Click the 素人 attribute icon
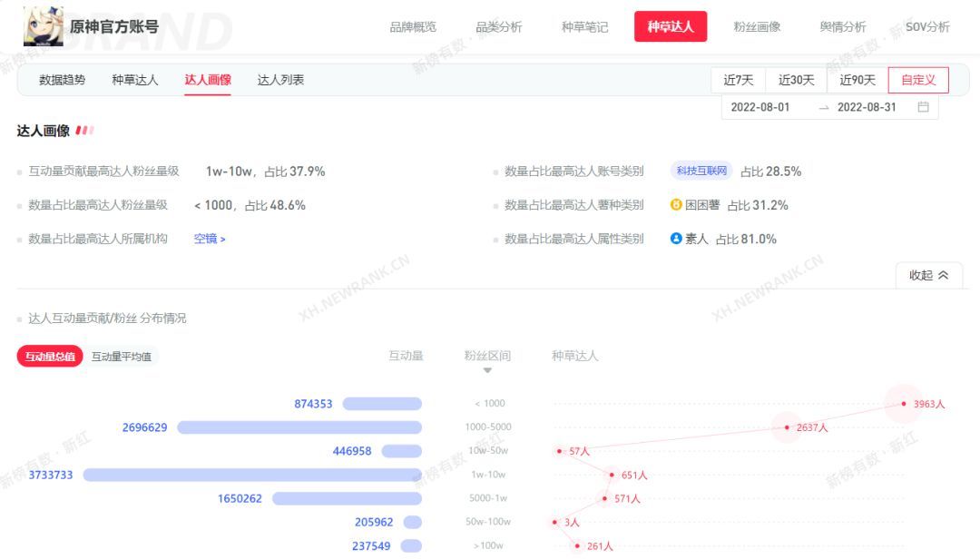980x559 pixels. [676, 239]
